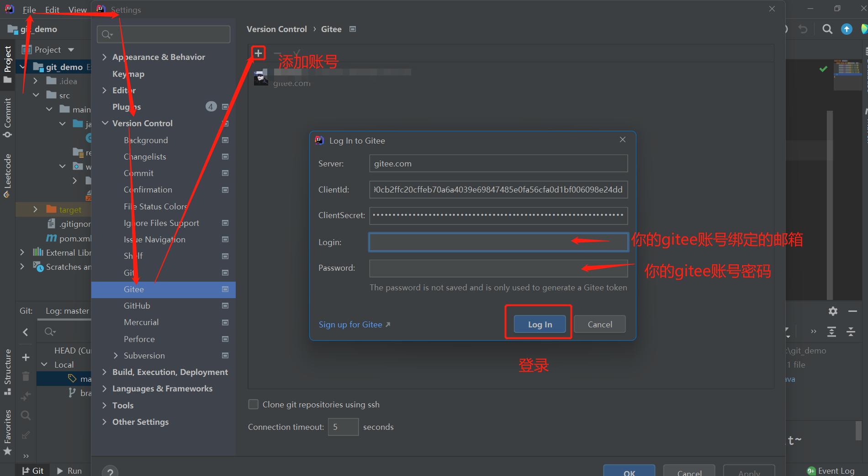
Task: Click the hide panel minus icon in Git panel
Action: pos(852,311)
